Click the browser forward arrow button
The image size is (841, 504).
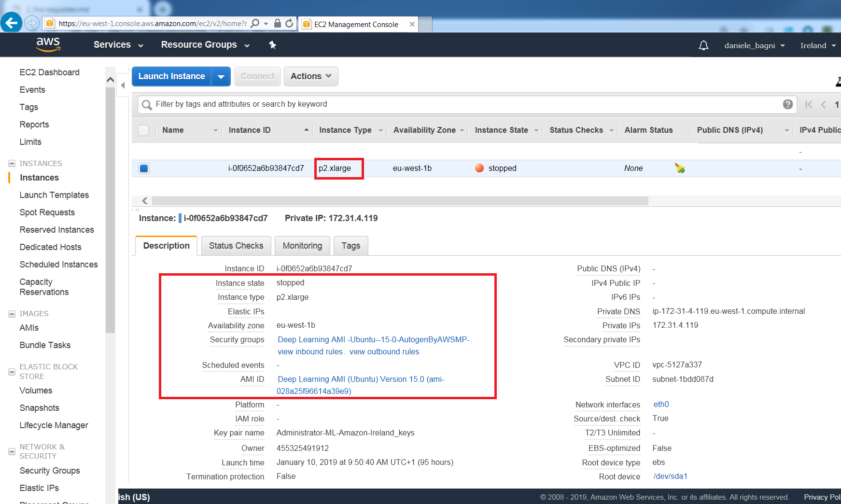coord(31,23)
